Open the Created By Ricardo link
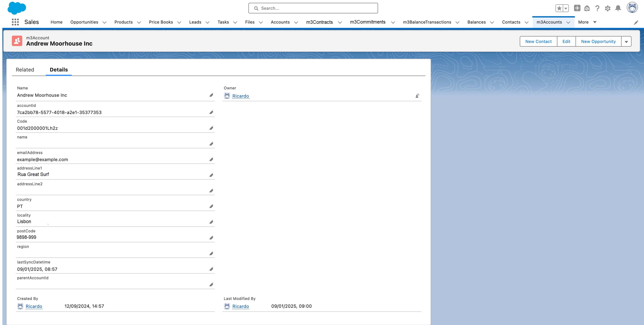Viewport: 644px width, 325px height. click(x=34, y=306)
